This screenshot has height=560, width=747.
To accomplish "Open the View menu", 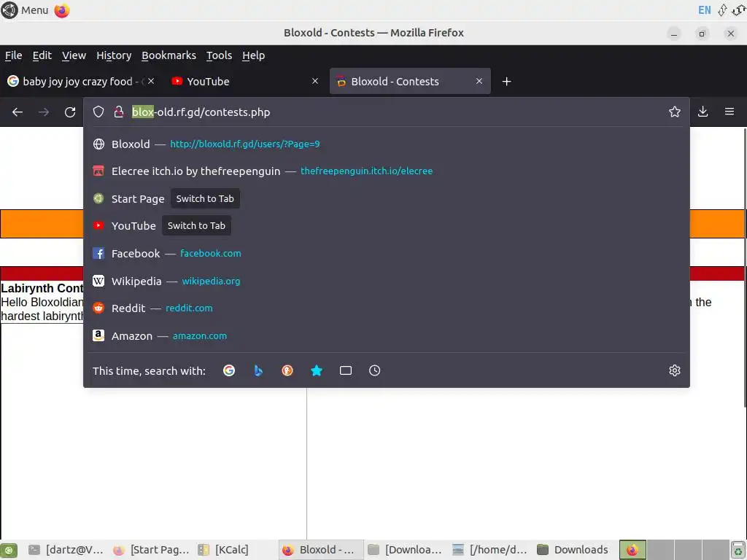I will (74, 55).
